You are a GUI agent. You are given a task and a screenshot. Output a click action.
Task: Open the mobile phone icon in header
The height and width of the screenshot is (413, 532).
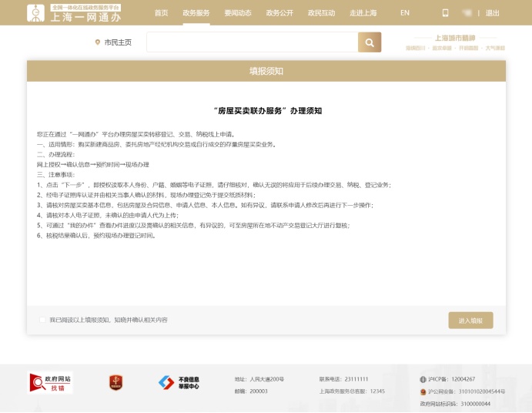coord(445,13)
